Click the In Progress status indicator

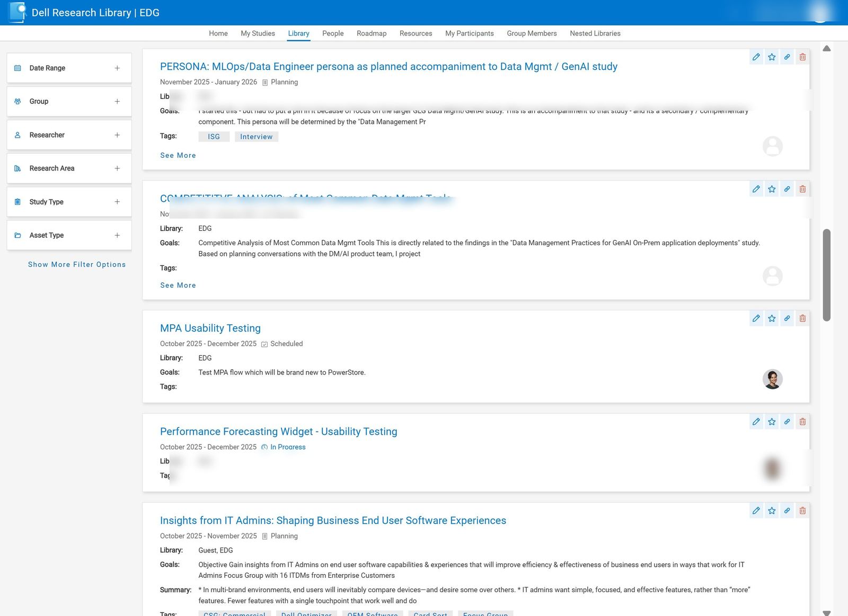[284, 447]
